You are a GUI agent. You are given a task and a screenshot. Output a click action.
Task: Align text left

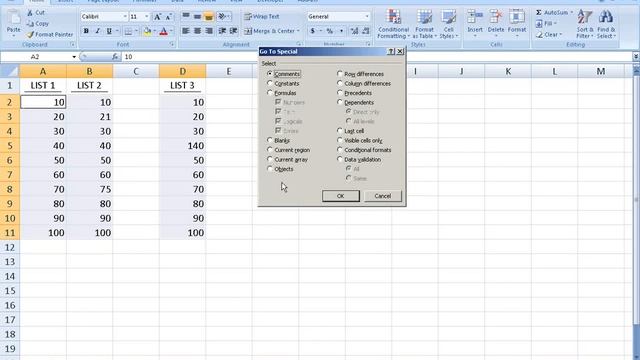tap(186, 31)
